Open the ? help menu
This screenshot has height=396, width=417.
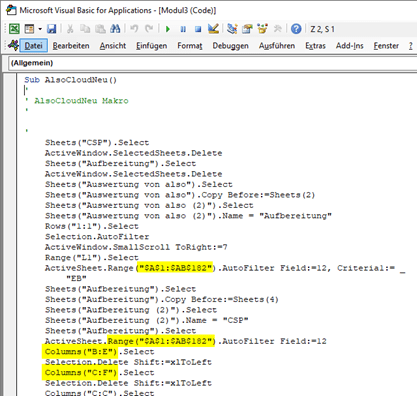pos(411,46)
